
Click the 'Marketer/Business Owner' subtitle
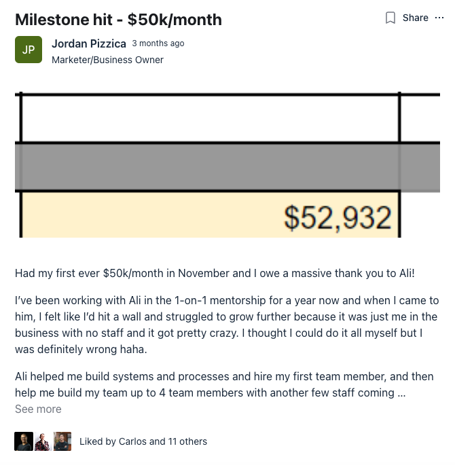coord(107,60)
